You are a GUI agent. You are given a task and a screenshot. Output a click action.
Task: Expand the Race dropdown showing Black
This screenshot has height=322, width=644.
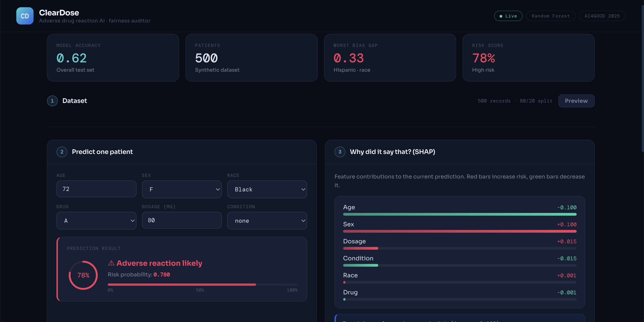267,189
